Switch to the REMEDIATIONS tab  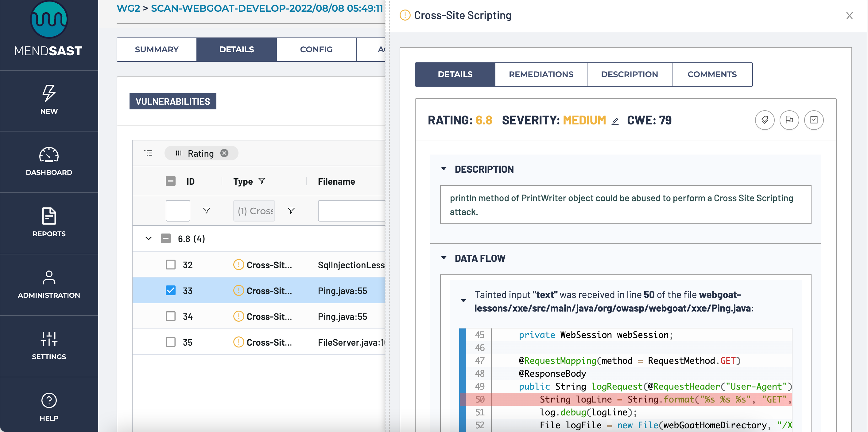point(541,74)
